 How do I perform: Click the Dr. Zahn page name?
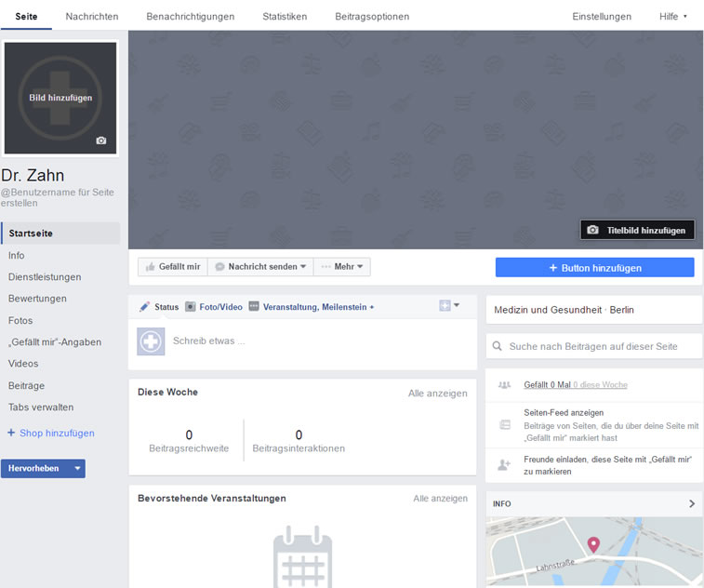click(33, 175)
